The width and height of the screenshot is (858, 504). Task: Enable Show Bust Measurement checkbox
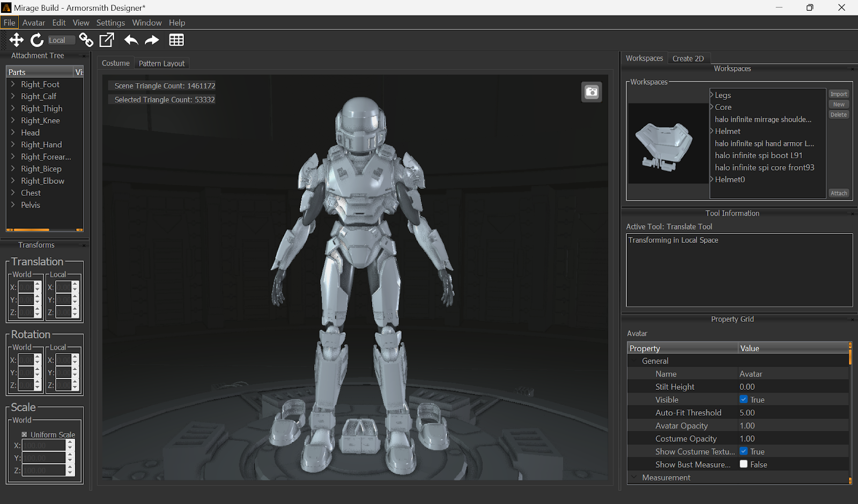[743, 464]
